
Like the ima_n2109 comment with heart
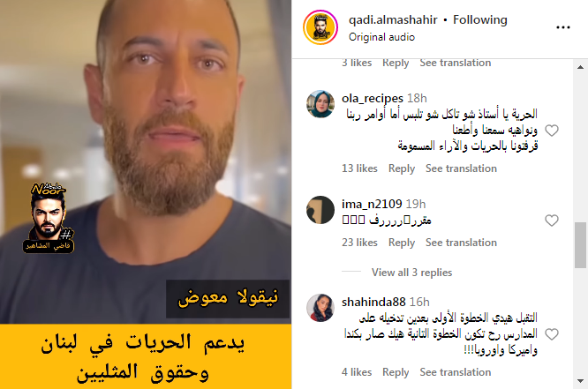[x=552, y=221]
